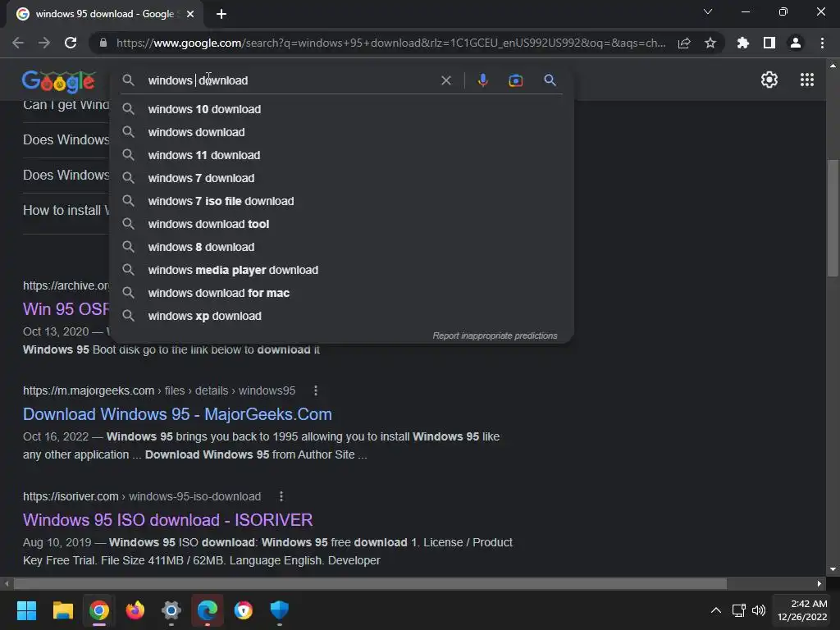This screenshot has height=630, width=840.
Task: Open options for MajorGeeks result
Action: [316, 390]
